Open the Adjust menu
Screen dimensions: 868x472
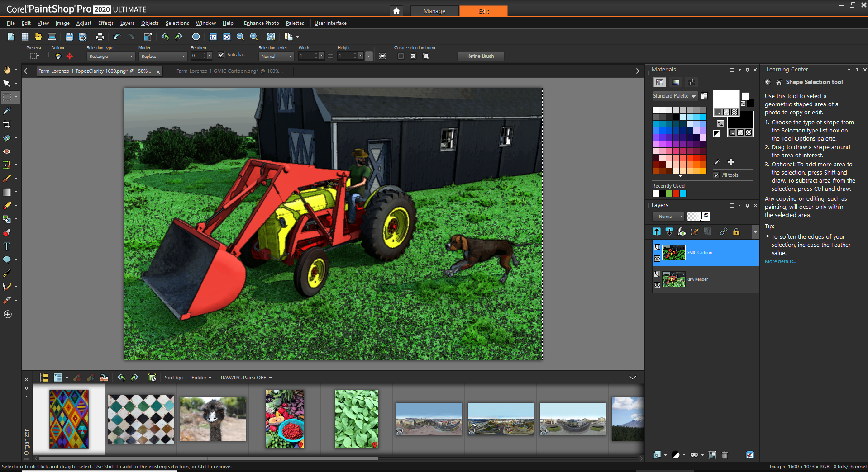(84, 23)
